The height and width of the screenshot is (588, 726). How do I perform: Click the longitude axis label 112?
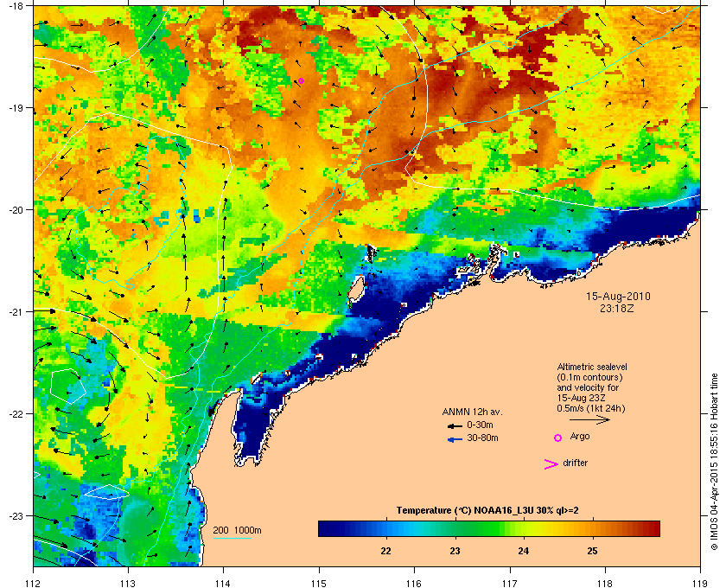point(34,584)
